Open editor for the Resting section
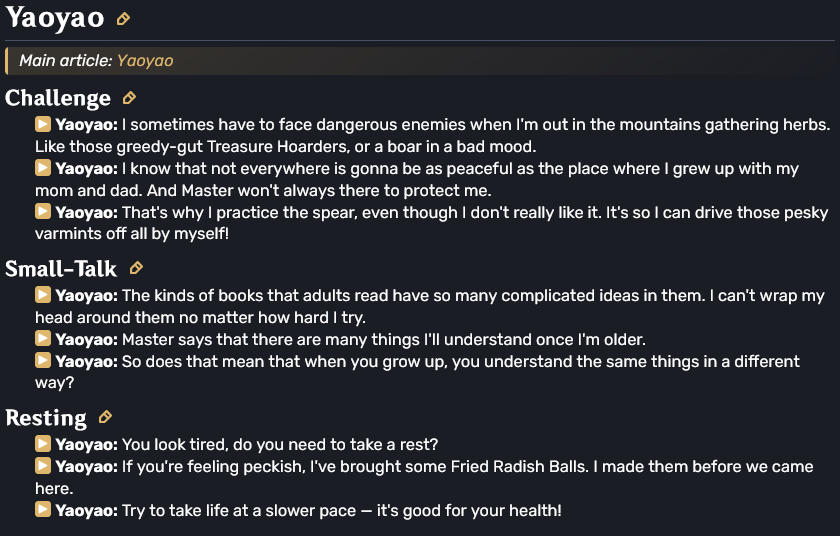Screen dimensions: 840x536 [105, 417]
